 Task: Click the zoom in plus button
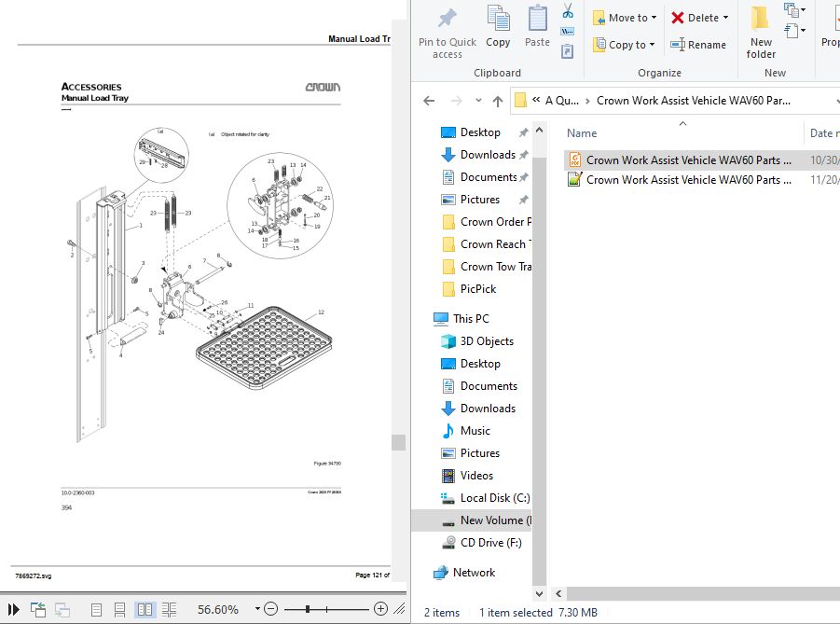380,609
